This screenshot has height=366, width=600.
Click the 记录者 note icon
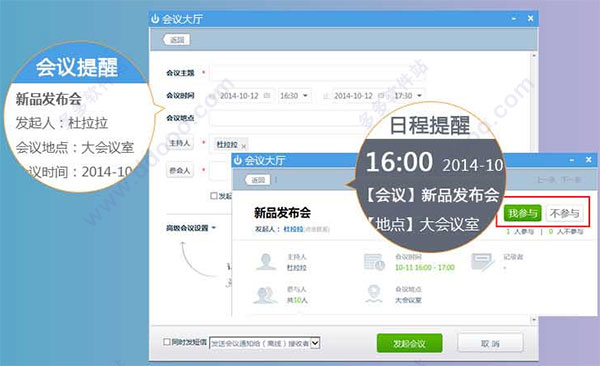pos(482,262)
